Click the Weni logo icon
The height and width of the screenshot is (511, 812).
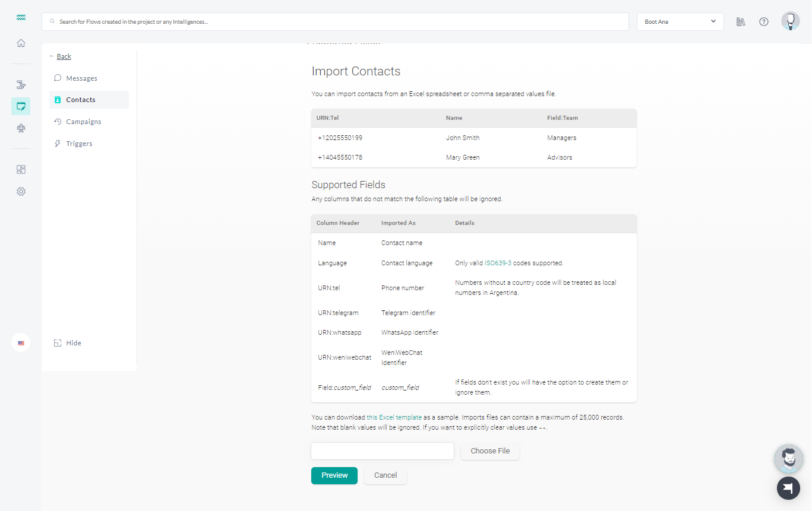click(x=21, y=18)
